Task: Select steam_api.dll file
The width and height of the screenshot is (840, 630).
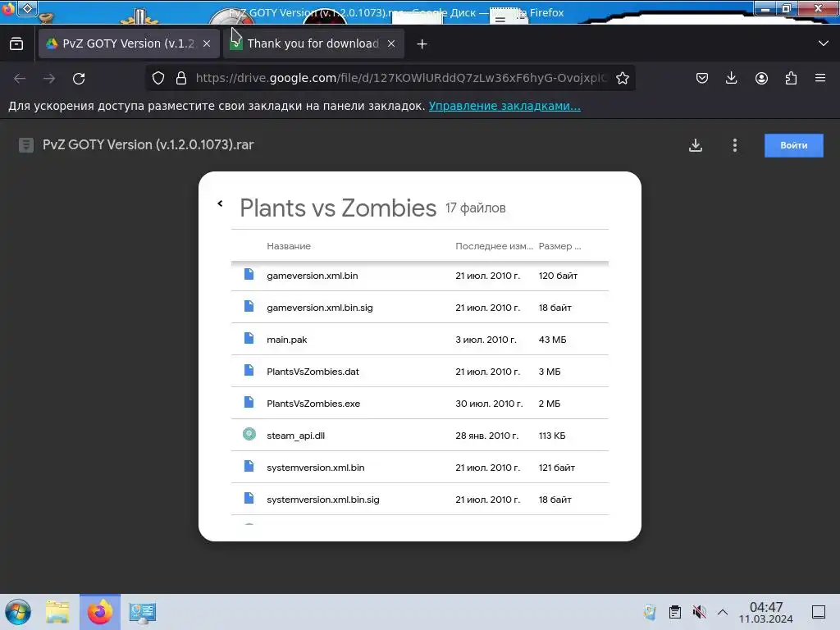Action: [x=420, y=436]
